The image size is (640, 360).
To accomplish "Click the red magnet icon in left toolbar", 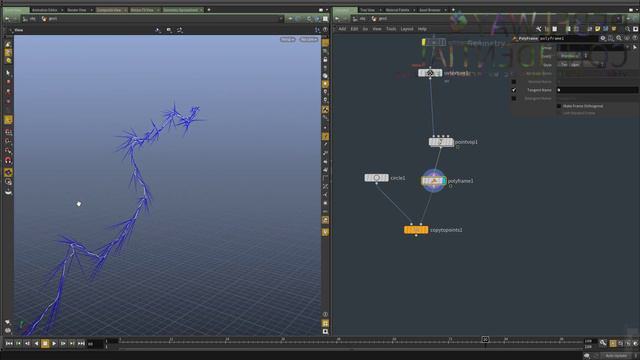I will [8, 160].
